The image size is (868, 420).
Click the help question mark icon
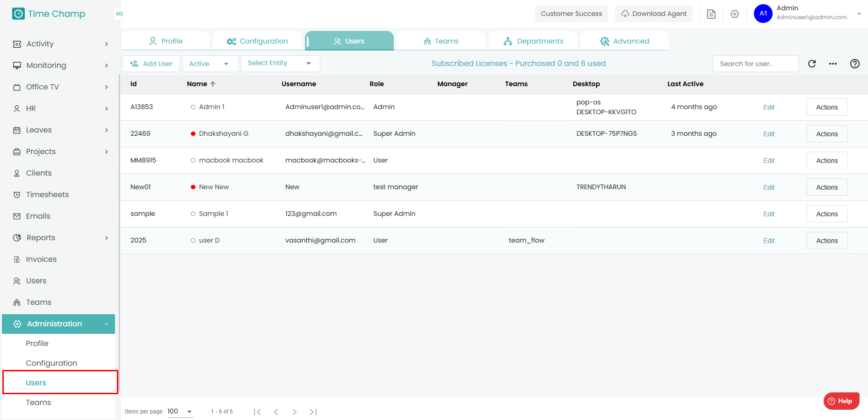pyautogui.click(x=854, y=64)
